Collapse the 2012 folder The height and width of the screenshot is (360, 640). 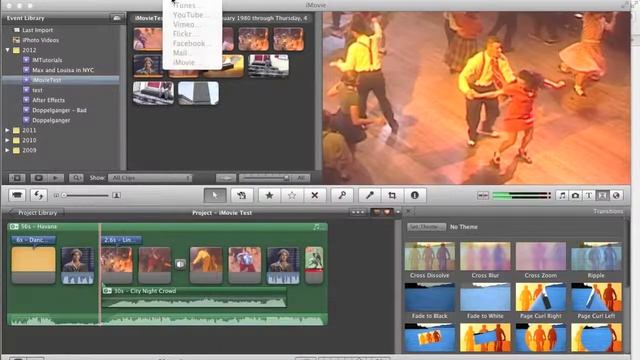click(x=7, y=50)
